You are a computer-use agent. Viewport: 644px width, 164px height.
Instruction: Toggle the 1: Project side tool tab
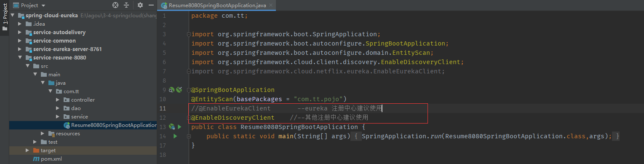click(x=5, y=16)
